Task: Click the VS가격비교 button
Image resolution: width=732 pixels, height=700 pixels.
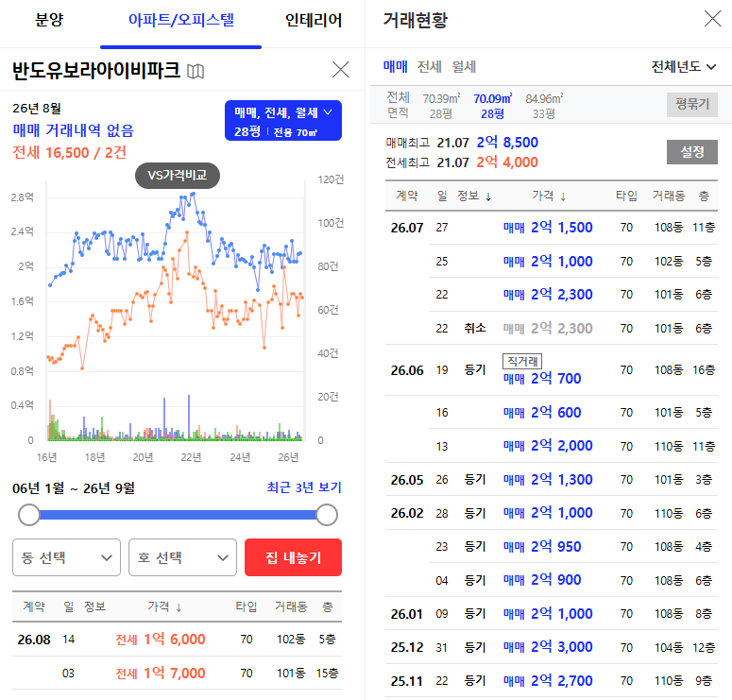Action: (178, 175)
